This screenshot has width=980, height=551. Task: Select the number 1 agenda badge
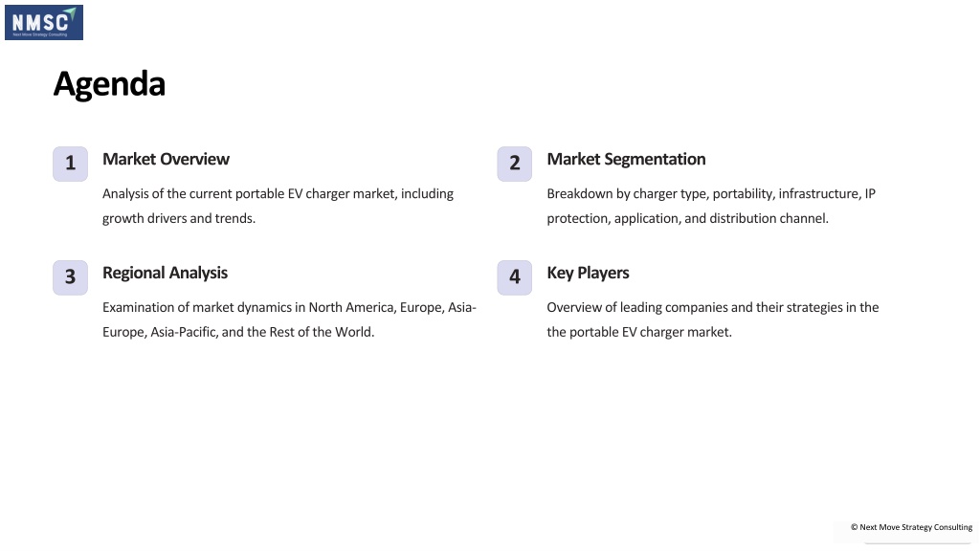point(70,164)
